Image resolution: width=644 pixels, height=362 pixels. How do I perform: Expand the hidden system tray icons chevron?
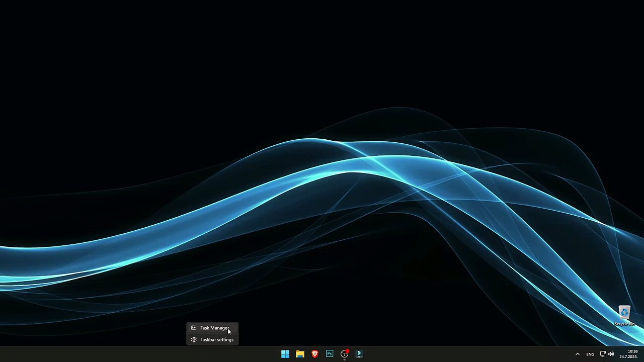[577, 354]
